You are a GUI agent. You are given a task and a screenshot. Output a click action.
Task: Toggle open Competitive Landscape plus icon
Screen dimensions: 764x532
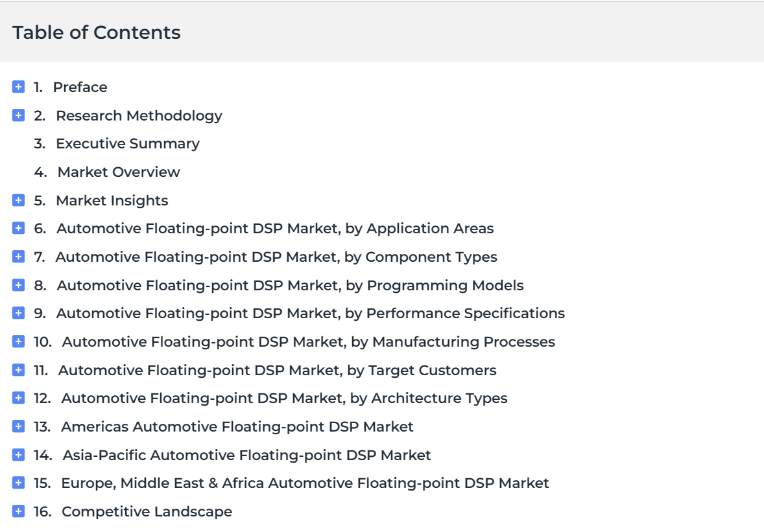click(19, 511)
